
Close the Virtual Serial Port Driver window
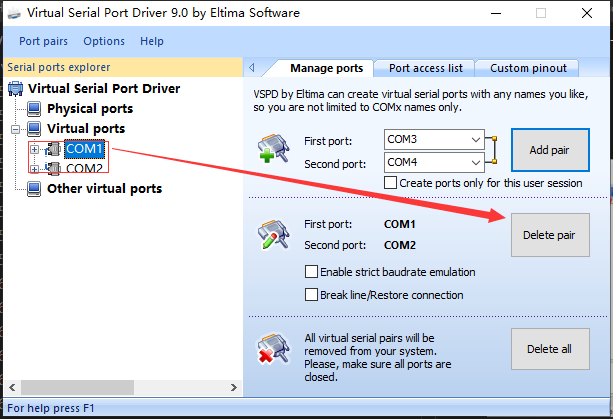click(587, 13)
